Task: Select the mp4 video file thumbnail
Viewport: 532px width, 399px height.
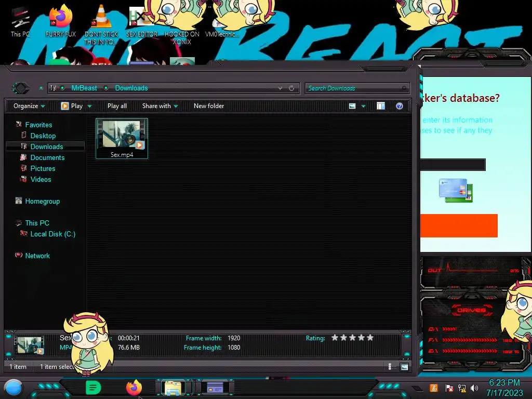Action: 122,138
